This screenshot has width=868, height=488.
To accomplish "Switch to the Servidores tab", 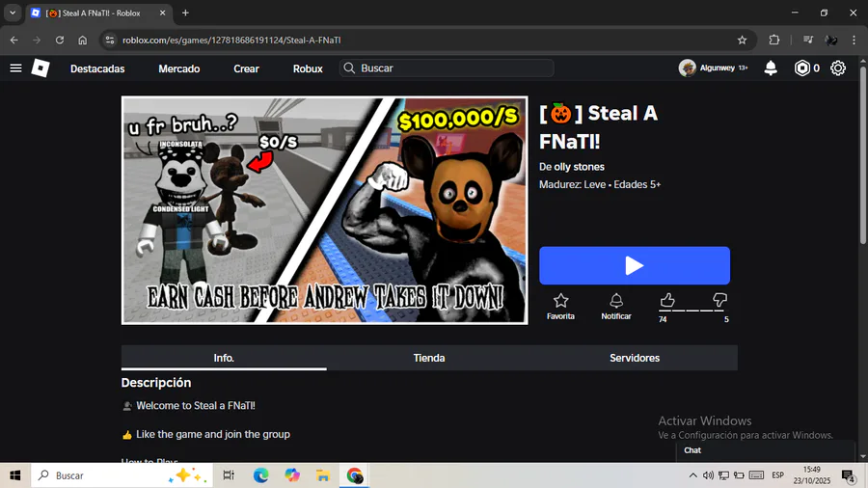I will pyautogui.click(x=635, y=358).
